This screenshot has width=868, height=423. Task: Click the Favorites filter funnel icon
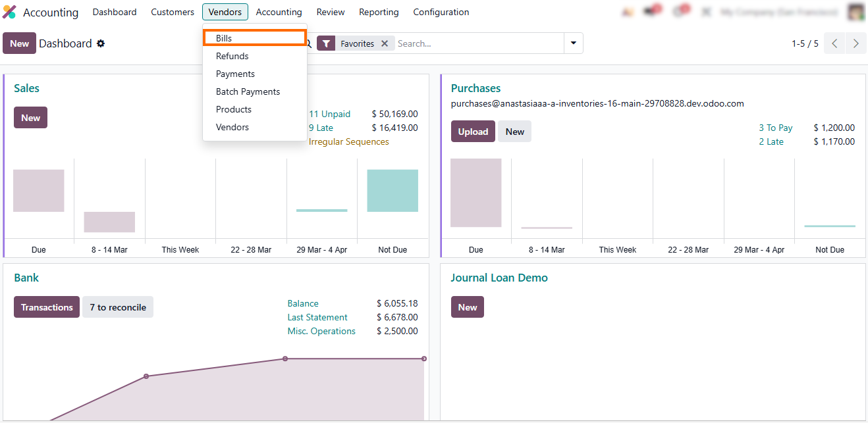pyautogui.click(x=326, y=43)
